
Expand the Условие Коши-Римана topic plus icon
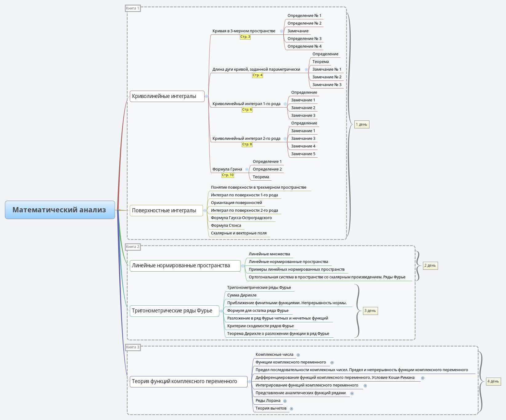click(423, 378)
